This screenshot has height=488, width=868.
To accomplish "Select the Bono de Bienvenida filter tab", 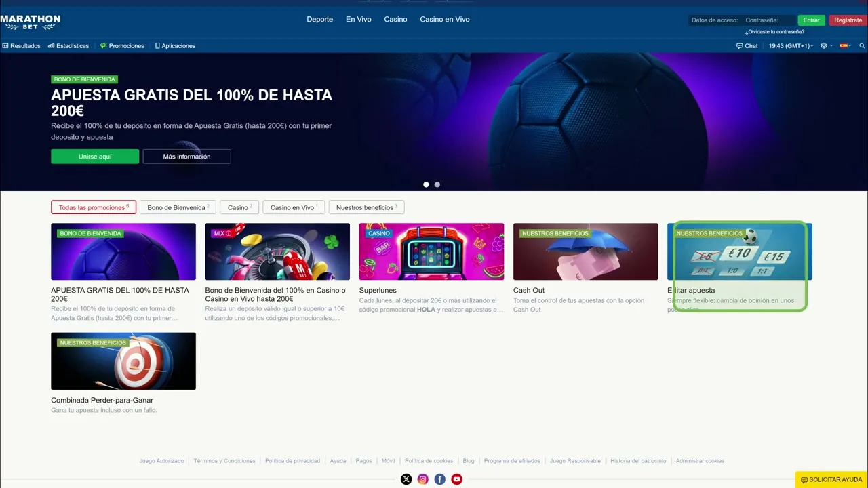I will coord(178,207).
